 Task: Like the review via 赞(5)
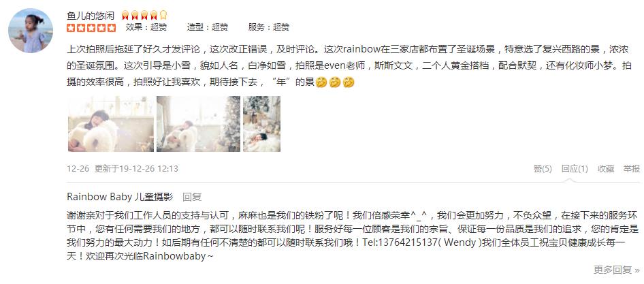click(x=543, y=168)
